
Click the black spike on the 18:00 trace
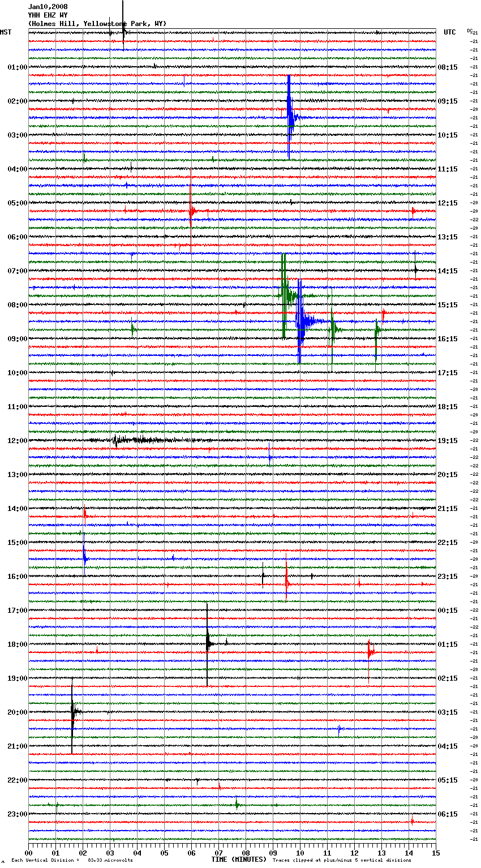pos(208,644)
